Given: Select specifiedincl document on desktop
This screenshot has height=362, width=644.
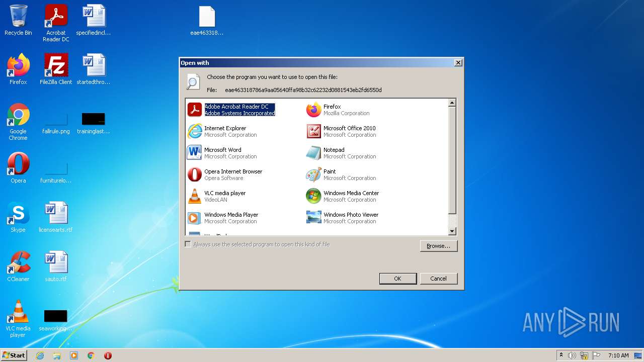Looking at the screenshot, I should pos(94,20).
